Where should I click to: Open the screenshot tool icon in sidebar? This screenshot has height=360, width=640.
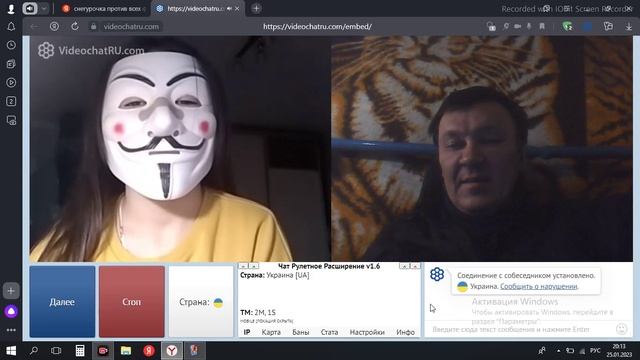11,120
